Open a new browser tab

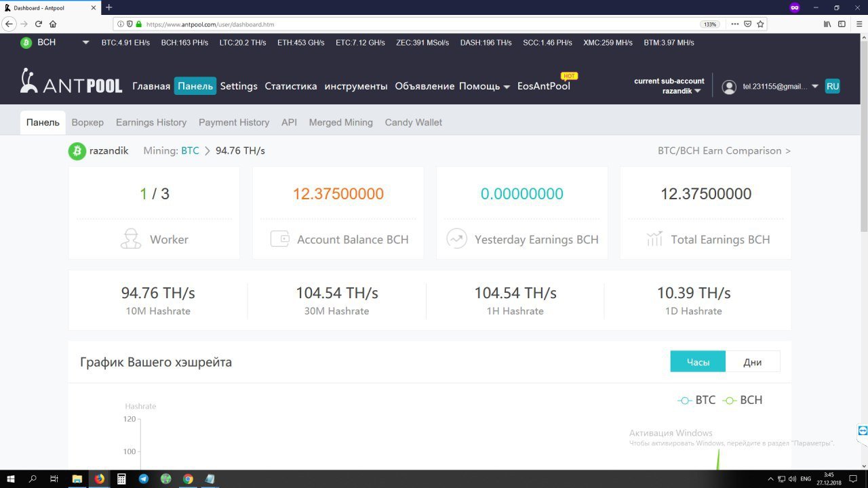[108, 7]
